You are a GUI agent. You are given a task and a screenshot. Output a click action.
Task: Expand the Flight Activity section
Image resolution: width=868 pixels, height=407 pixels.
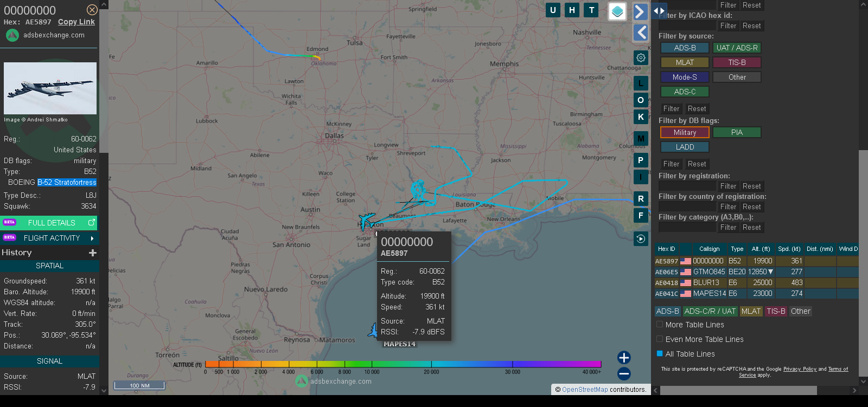coord(49,238)
